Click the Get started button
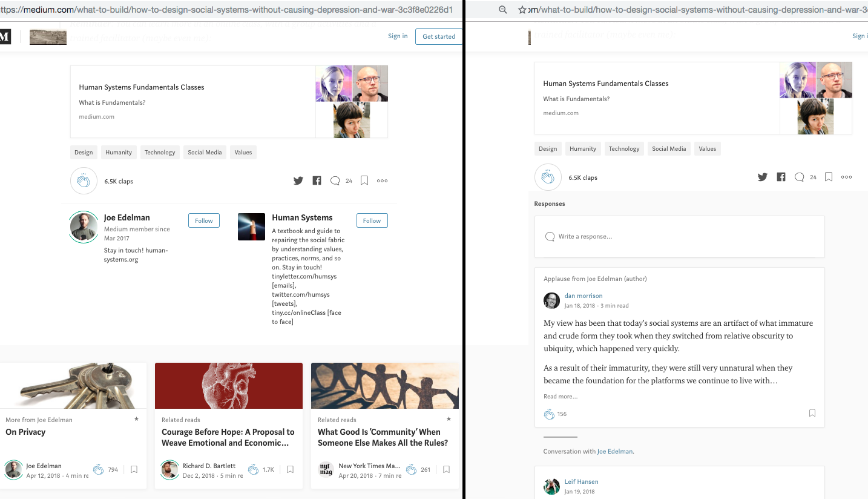868x499 pixels. [439, 36]
